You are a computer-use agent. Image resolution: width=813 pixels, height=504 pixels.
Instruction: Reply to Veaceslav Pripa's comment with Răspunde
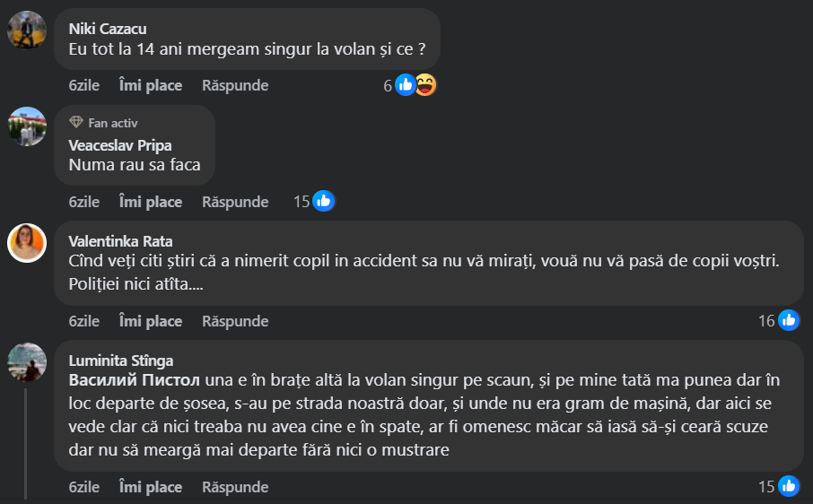[235, 202]
